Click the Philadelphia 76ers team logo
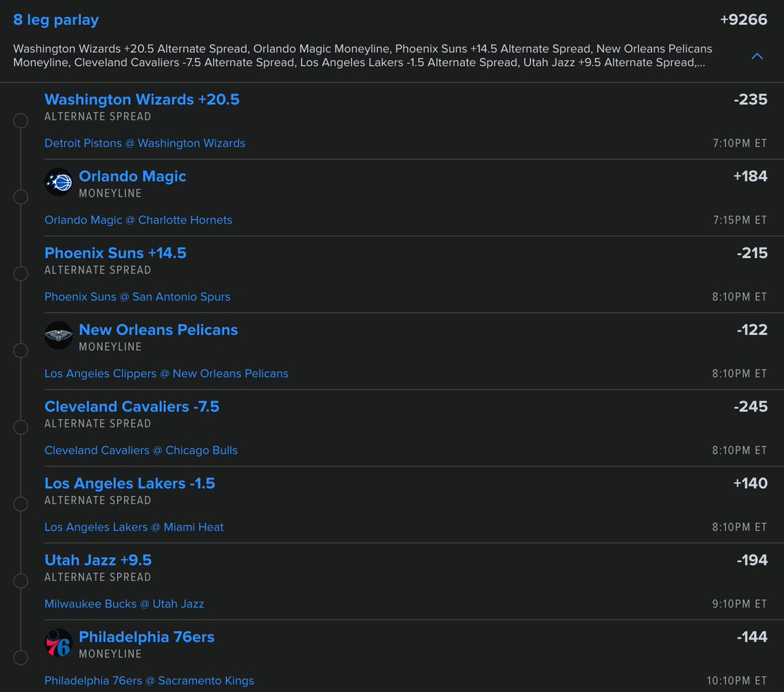 [x=59, y=643]
